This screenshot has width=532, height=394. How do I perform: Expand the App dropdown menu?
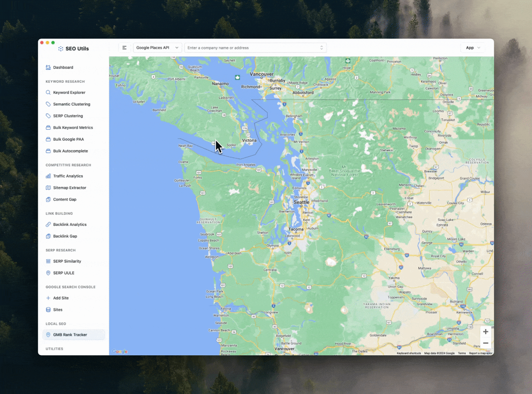tap(473, 48)
